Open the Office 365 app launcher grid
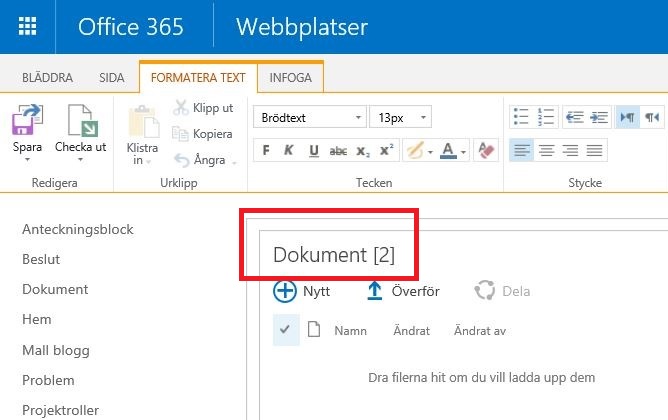 click(27, 26)
